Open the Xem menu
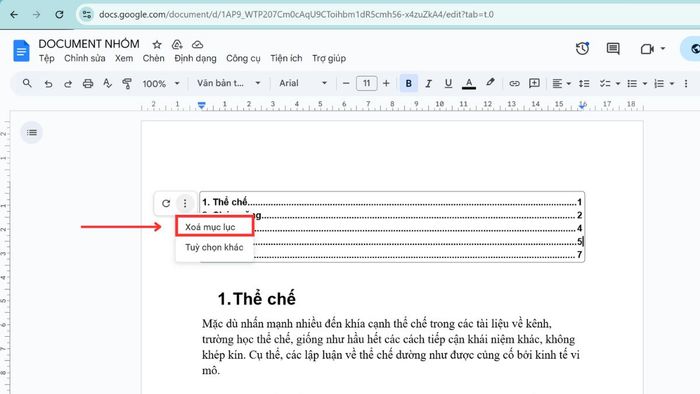Screen dimensions: 700x394 [x=124, y=58]
